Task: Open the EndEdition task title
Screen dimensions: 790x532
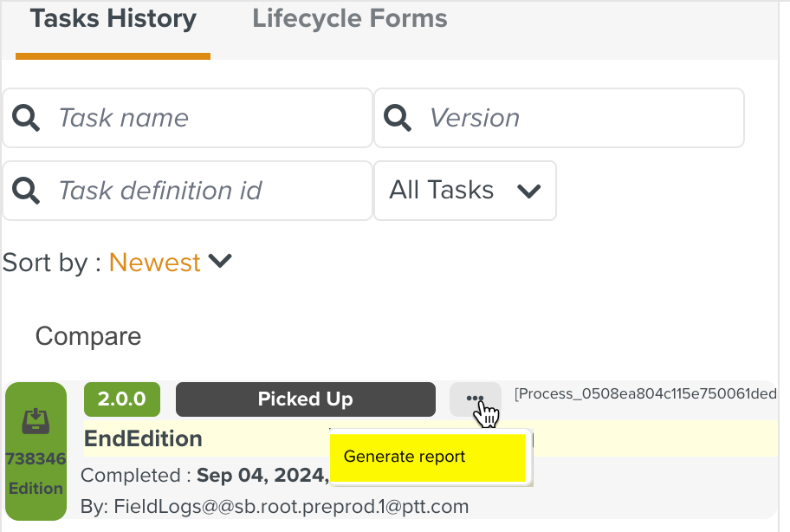Action: [x=143, y=438]
